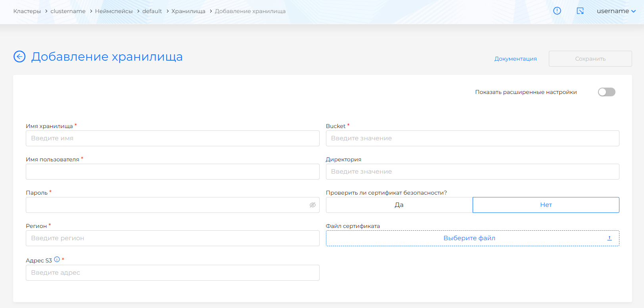Open the alert notifications icon in header
The height and width of the screenshot is (308, 644).
pyautogui.click(x=557, y=11)
